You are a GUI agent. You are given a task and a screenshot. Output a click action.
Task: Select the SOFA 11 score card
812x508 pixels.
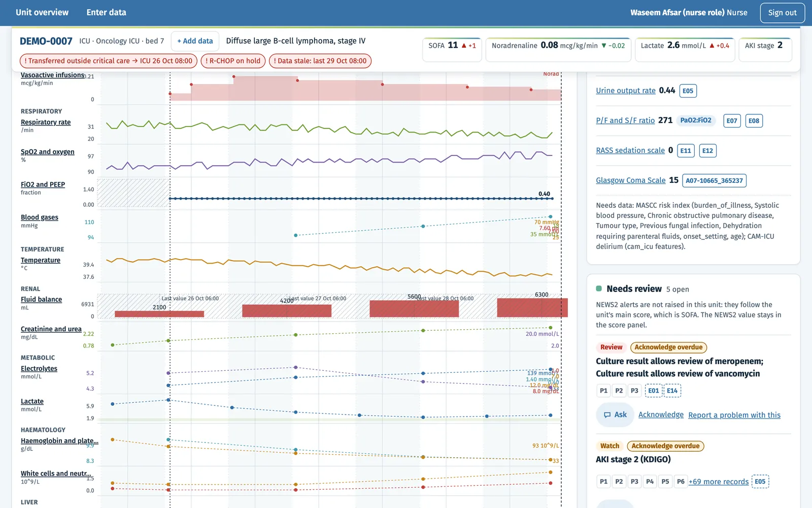pos(452,50)
